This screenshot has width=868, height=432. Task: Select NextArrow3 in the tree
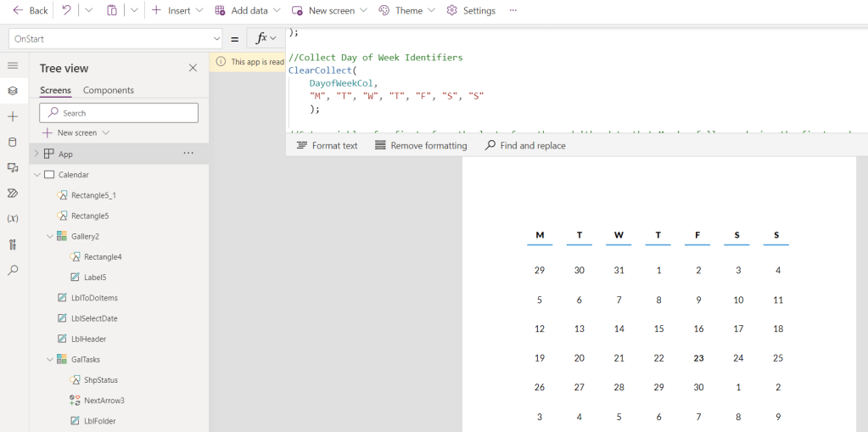(x=104, y=400)
